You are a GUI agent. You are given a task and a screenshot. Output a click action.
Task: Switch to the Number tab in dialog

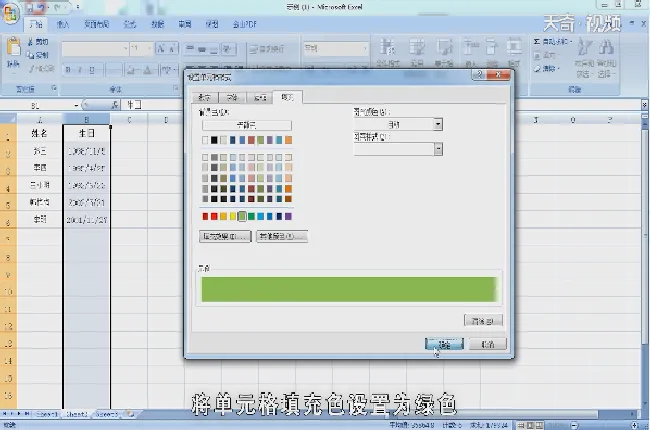click(x=204, y=97)
